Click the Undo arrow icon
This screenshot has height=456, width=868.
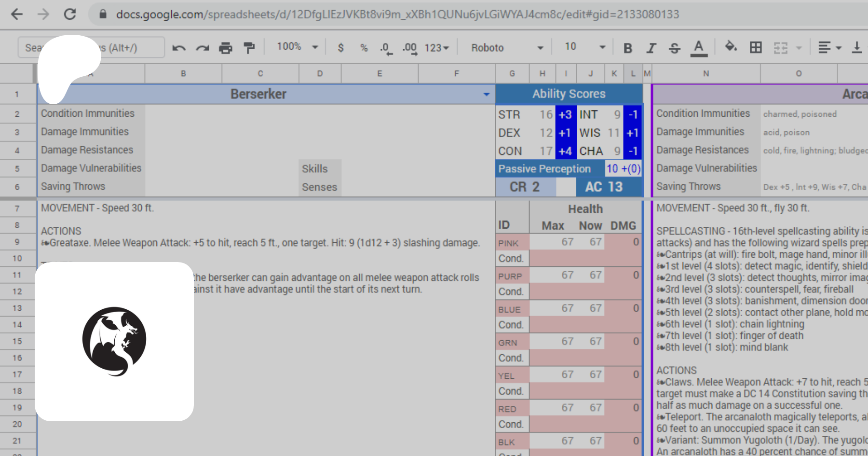179,48
